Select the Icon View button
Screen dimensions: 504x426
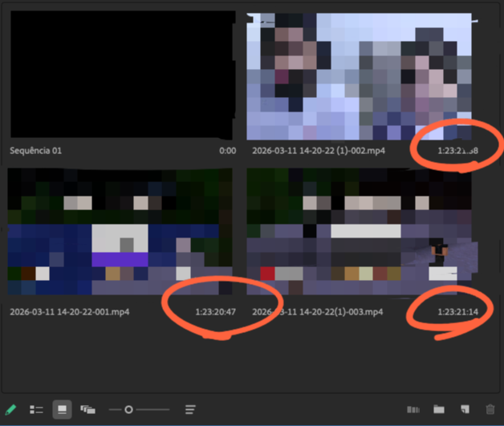coord(62,410)
